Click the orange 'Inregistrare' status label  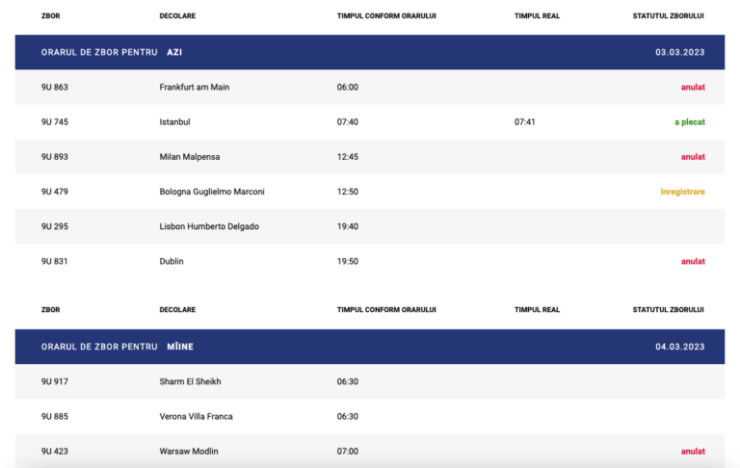point(682,191)
